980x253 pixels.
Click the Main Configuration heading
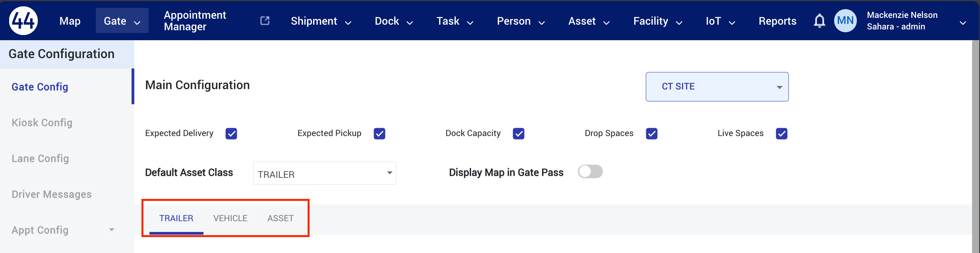[x=198, y=85]
